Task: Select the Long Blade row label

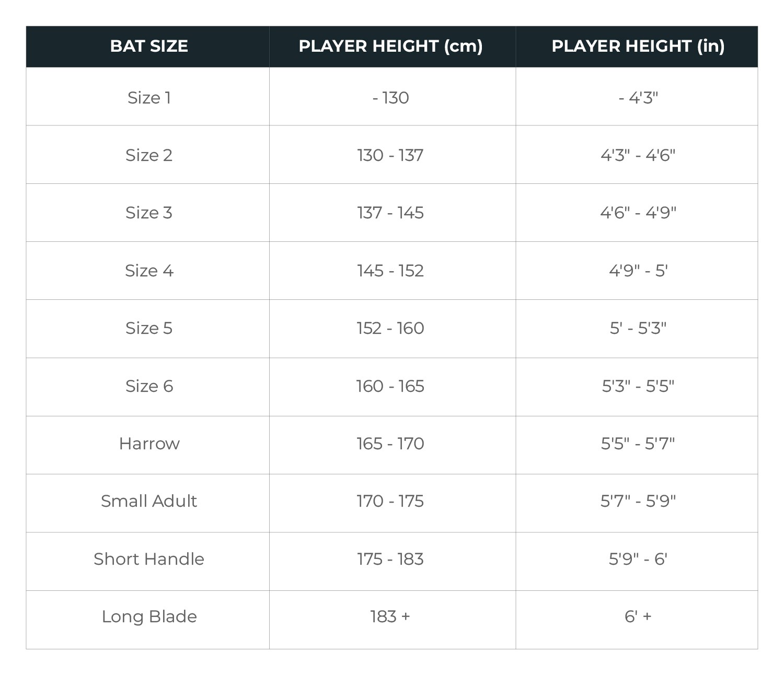Action: (149, 616)
